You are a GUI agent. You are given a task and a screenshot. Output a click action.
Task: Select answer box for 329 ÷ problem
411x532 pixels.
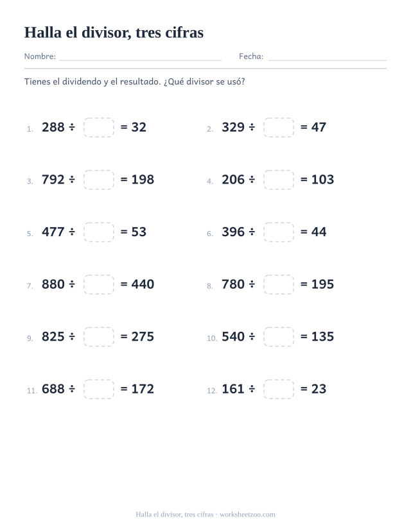click(279, 128)
